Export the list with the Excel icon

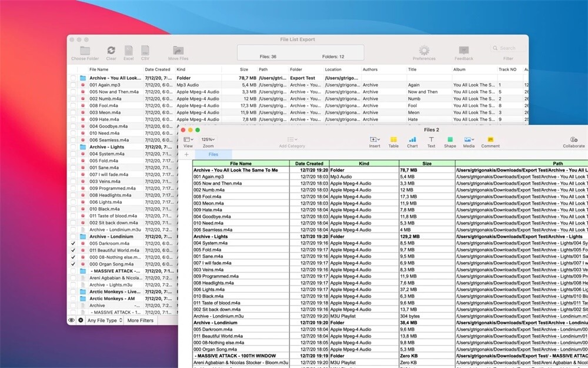[x=129, y=50]
